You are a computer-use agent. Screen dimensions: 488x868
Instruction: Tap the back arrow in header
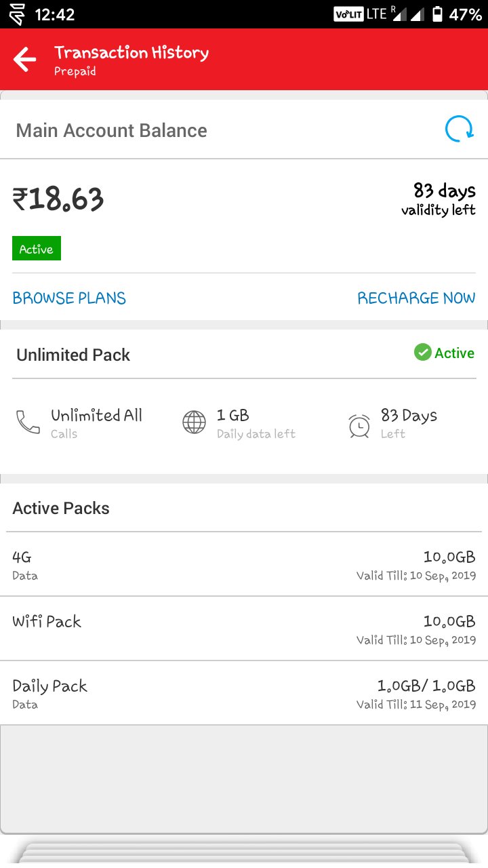tap(25, 60)
